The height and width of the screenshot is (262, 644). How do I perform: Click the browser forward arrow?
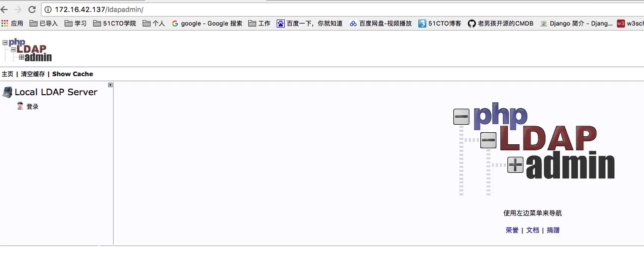[18, 10]
